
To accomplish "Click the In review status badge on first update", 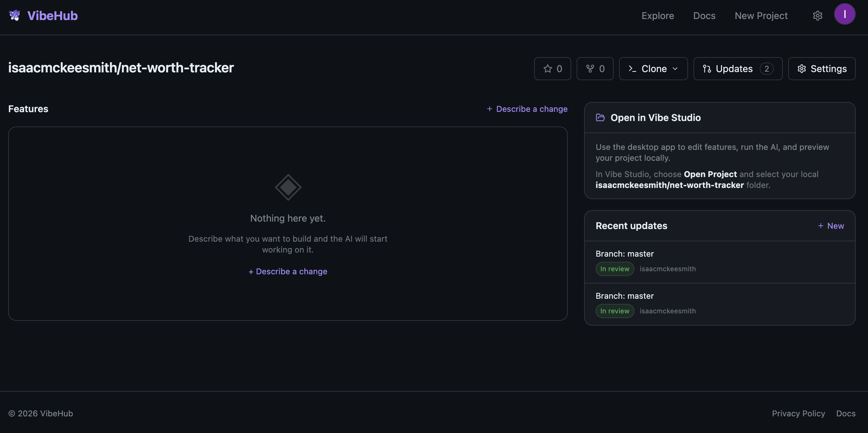I will (615, 269).
